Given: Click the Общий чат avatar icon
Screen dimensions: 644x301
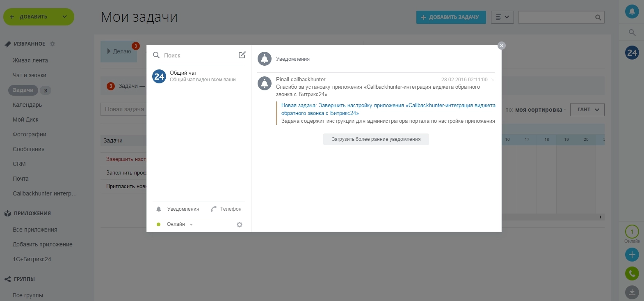Looking at the screenshot, I should (x=159, y=76).
